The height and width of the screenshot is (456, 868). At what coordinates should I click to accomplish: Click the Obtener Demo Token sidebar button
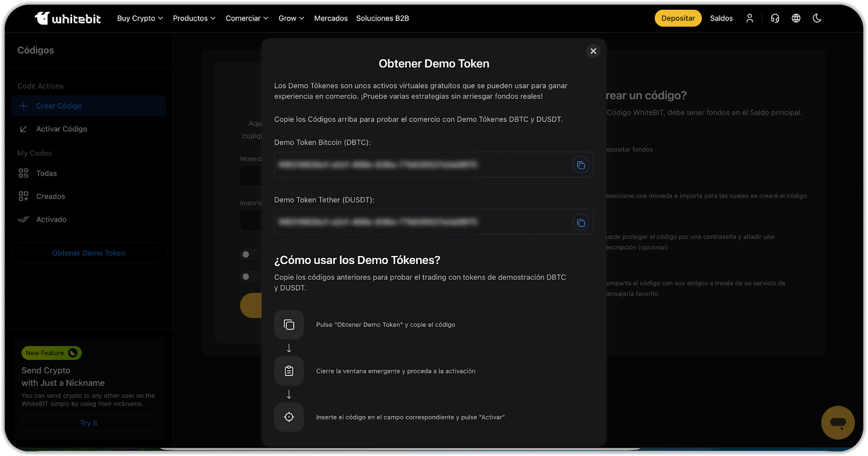[88, 253]
